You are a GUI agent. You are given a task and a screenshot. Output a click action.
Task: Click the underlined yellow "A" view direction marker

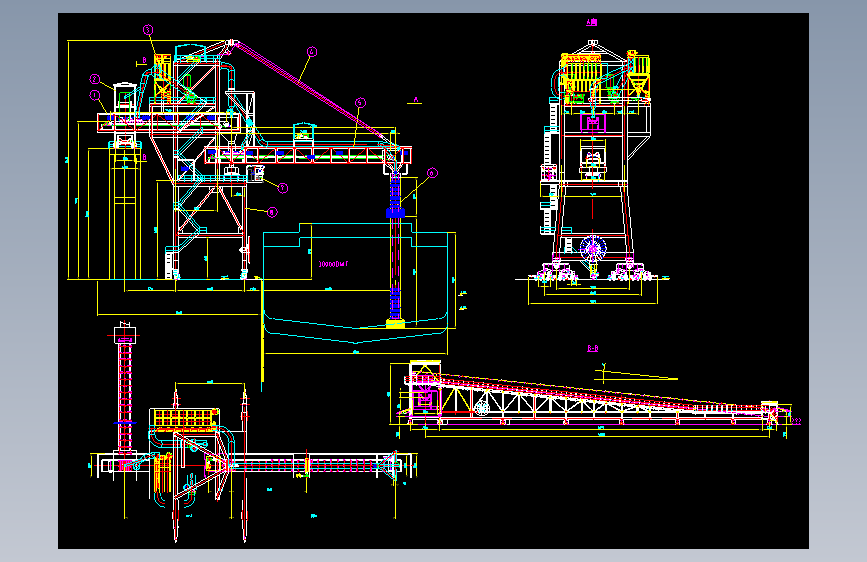416,100
